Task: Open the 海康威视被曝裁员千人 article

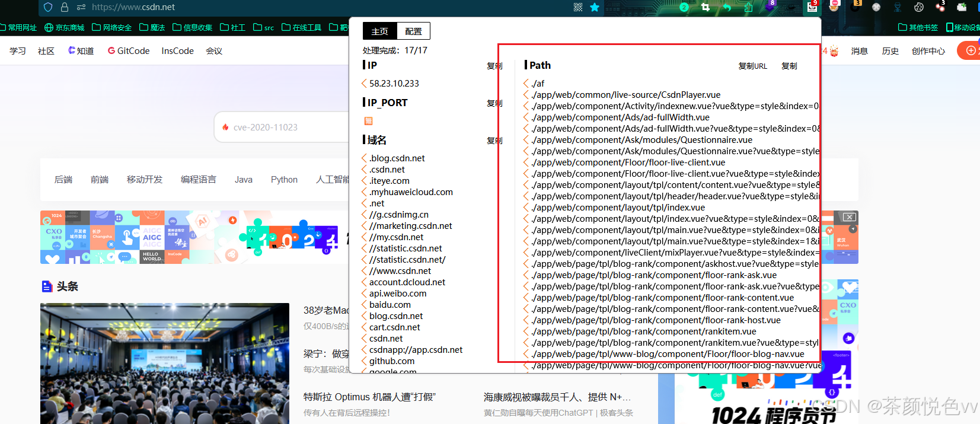Action: (557, 397)
